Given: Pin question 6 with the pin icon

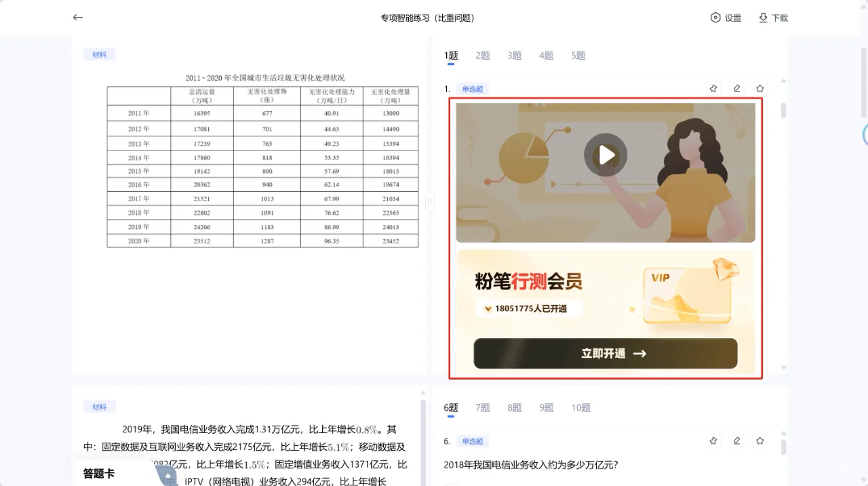Looking at the screenshot, I should point(713,441).
